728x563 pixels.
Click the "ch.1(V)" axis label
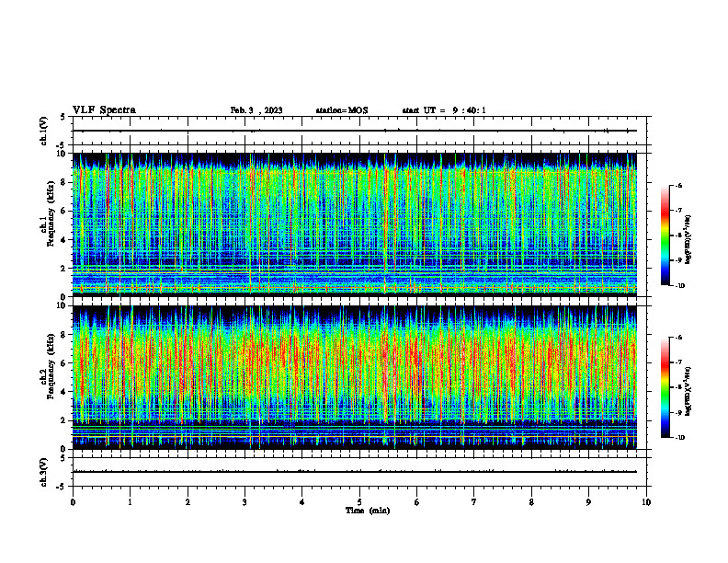click(43, 131)
